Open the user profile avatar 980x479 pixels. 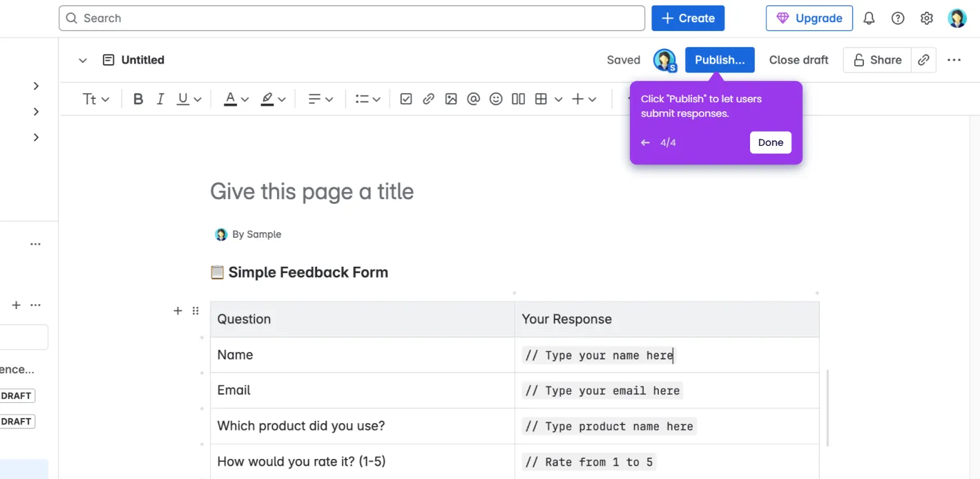pyautogui.click(x=957, y=19)
